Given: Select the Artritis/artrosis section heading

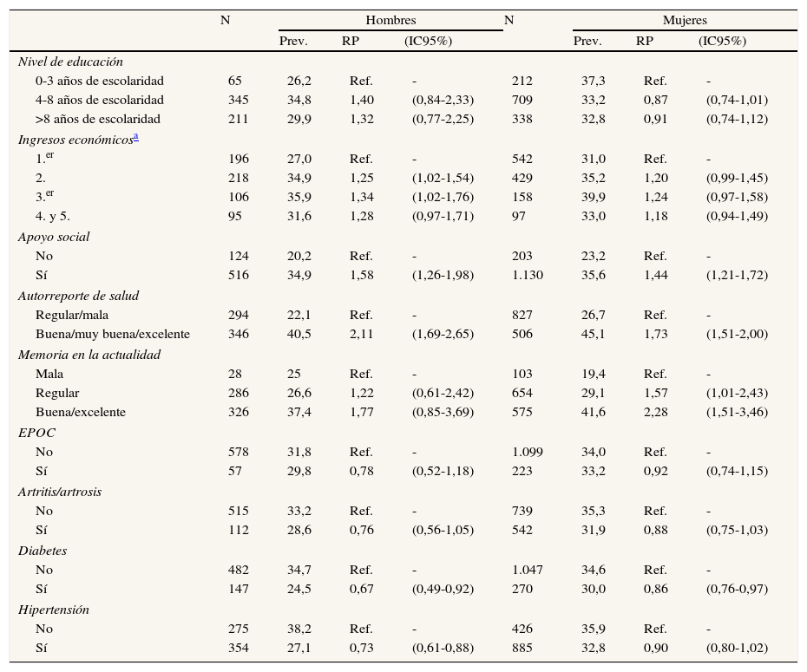Looking at the screenshot, I should (60, 492).
